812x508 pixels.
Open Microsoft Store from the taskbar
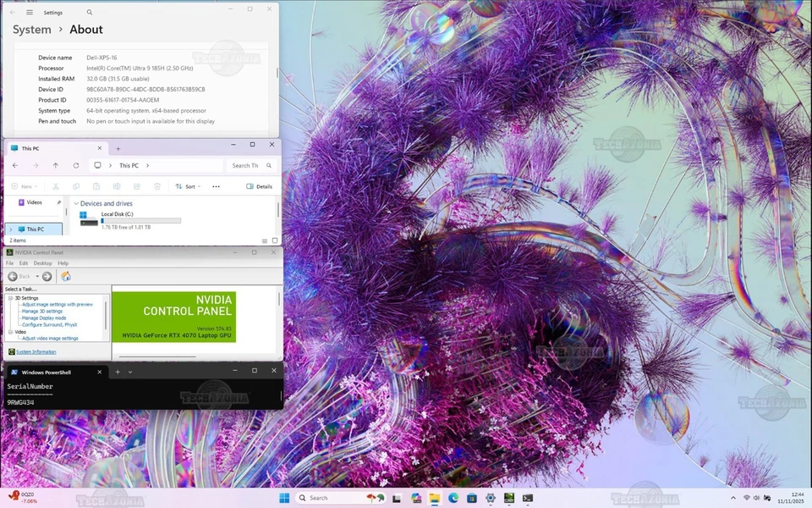472,498
